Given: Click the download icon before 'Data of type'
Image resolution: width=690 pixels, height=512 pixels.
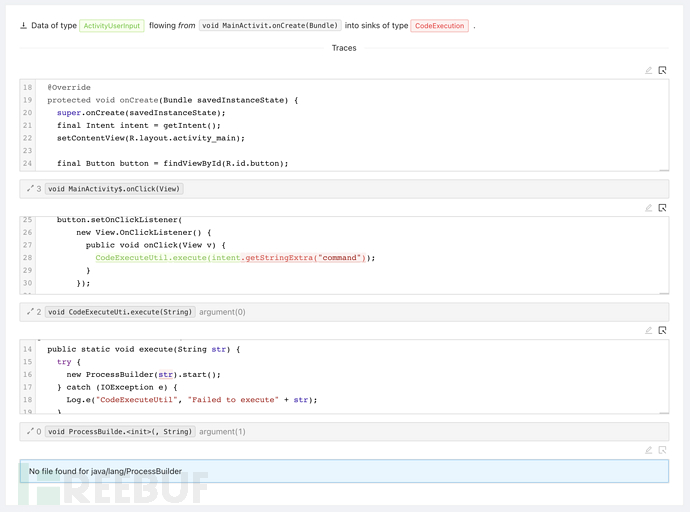Looking at the screenshot, I should point(23,25).
